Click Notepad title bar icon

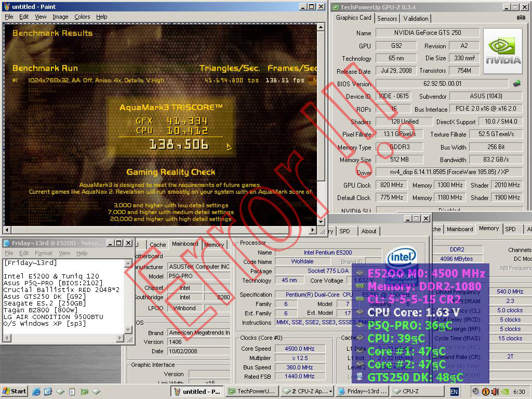(x=7, y=243)
